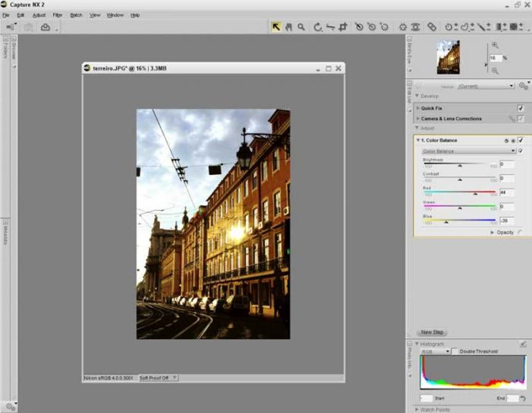Screen dimensions: 532x413
Task: Activate the Crop tool
Action: 343,27
